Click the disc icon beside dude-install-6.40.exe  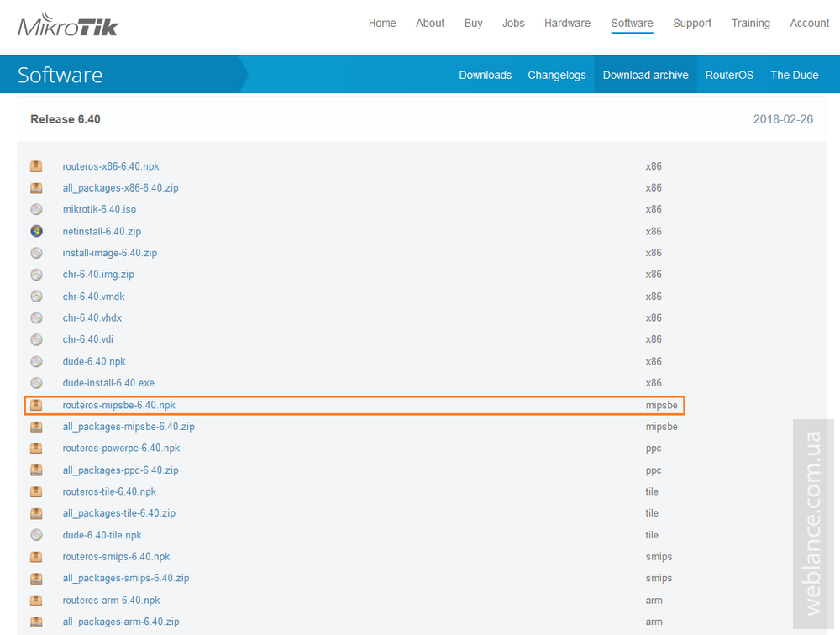(36, 382)
